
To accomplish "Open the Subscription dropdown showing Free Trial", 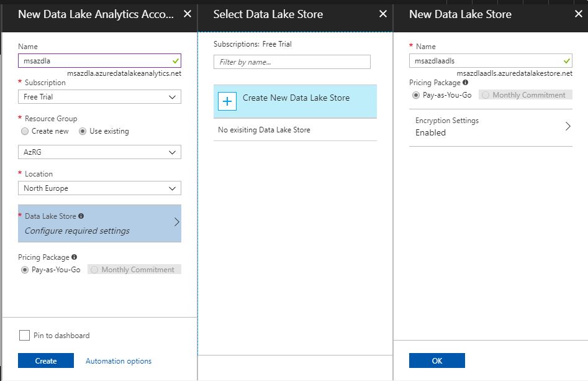I will coord(99,96).
